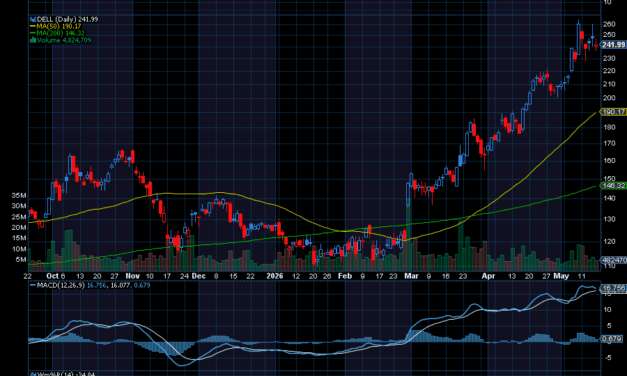This screenshot has height=376, width=627.
Task: Click the Volume bars legend icon
Action: coord(33,40)
